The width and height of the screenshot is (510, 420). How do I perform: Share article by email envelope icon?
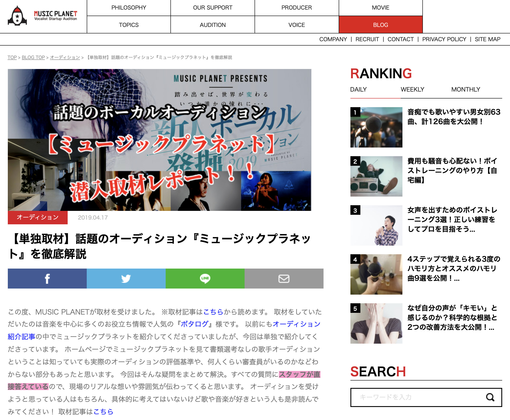284,279
